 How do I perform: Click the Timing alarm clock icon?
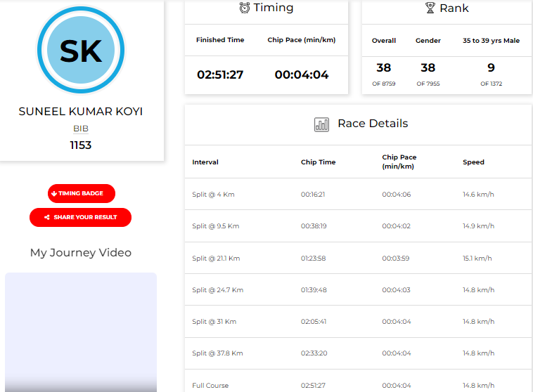pos(244,8)
